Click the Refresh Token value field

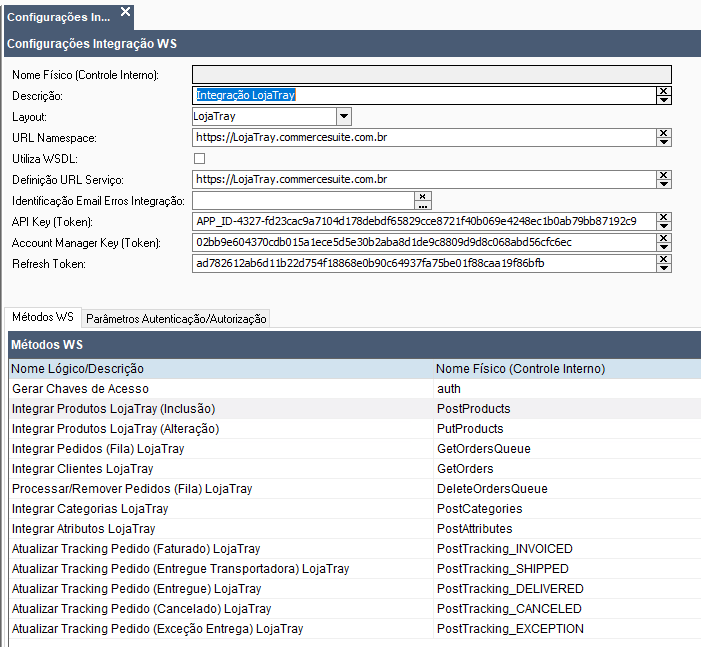(x=424, y=263)
